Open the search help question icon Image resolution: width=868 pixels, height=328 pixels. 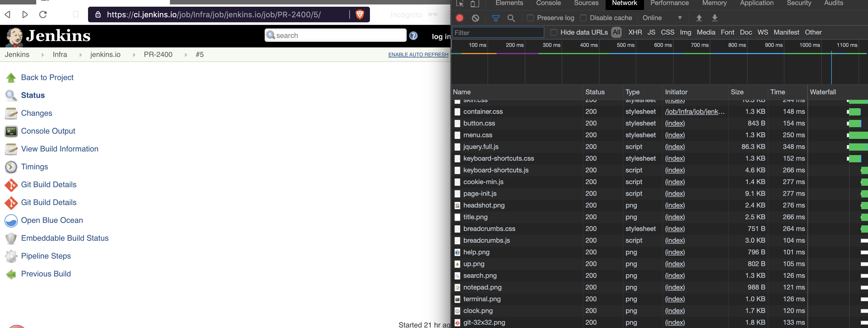pyautogui.click(x=413, y=35)
